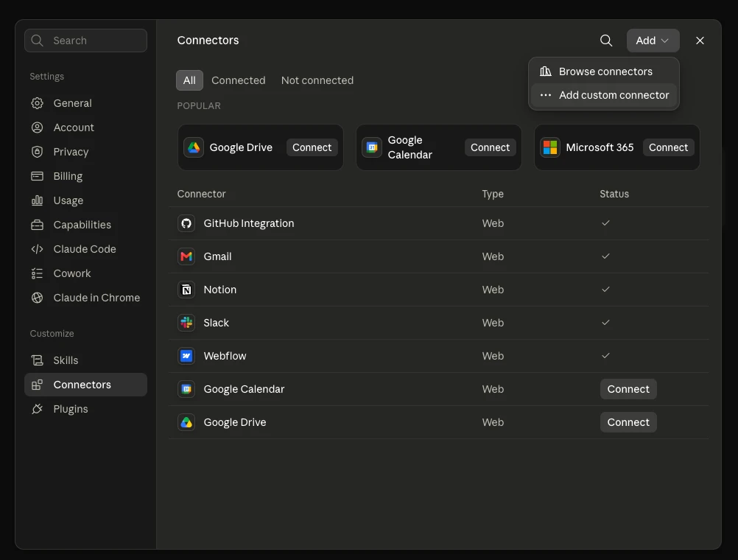
Task: Click the search magnifier icon beside Add
Action: tap(606, 41)
